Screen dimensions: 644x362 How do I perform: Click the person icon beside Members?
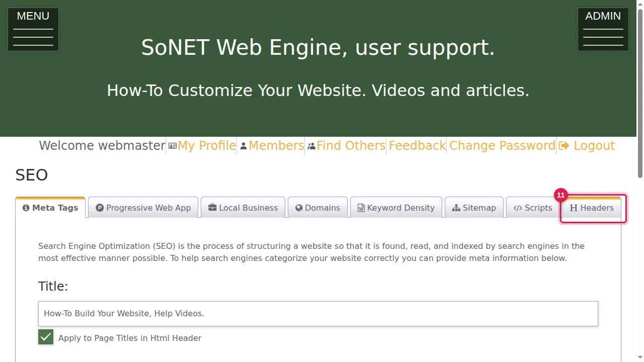pos(244,146)
